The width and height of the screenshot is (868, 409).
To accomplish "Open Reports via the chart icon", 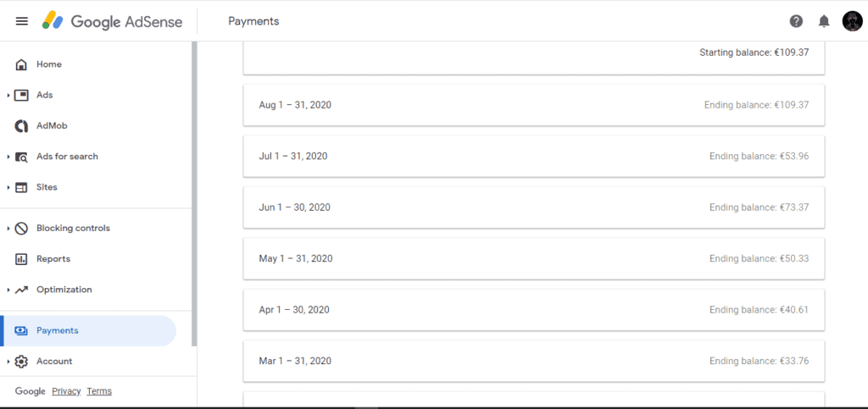I will tap(21, 258).
